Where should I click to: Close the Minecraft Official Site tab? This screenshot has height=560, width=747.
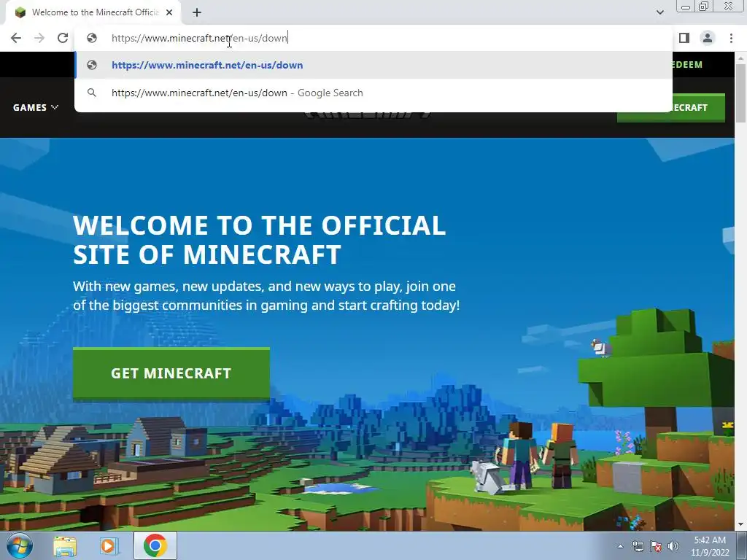pyautogui.click(x=169, y=12)
